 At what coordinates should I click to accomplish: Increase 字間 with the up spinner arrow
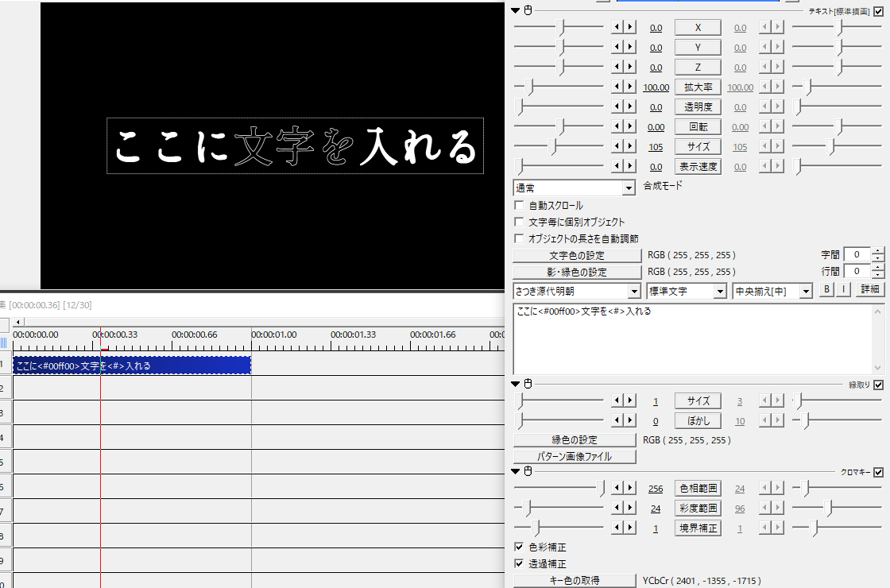[x=877, y=251]
